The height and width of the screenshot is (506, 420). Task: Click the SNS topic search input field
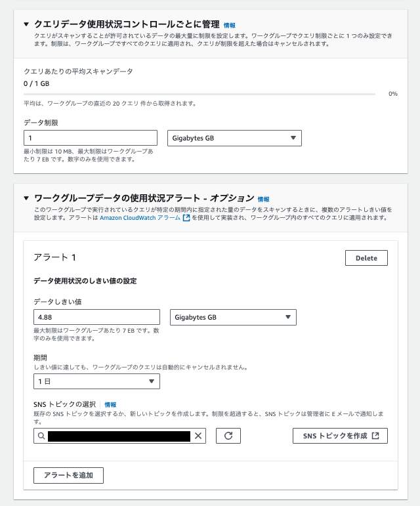coord(119,436)
